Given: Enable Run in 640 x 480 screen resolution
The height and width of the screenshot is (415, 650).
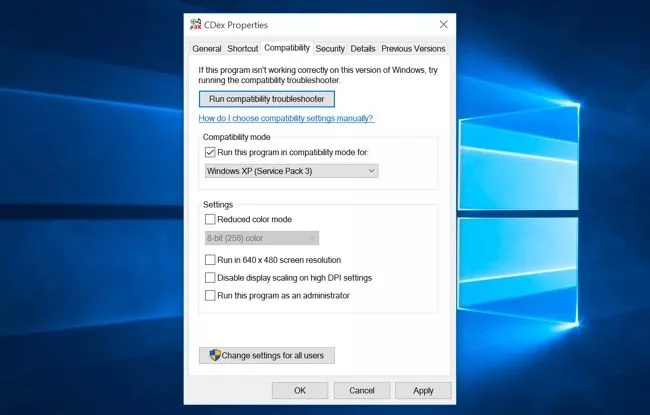Looking at the screenshot, I should 210,260.
